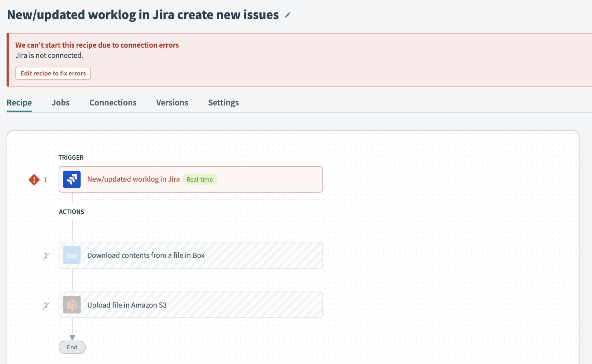Image resolution: width=592 pixels, height=364 pixels.
Task: Open the New/updated worklog in Jira trigger step
Action: point(190,179)
